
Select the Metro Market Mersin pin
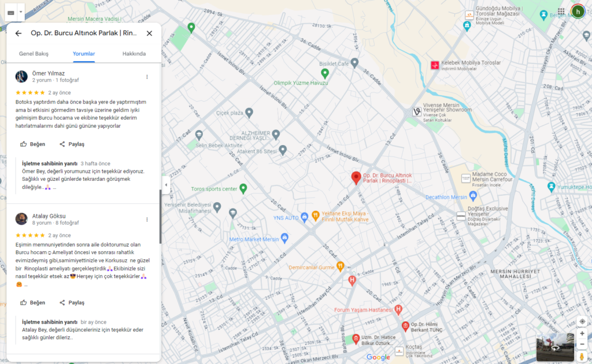(x=284, y=238)
